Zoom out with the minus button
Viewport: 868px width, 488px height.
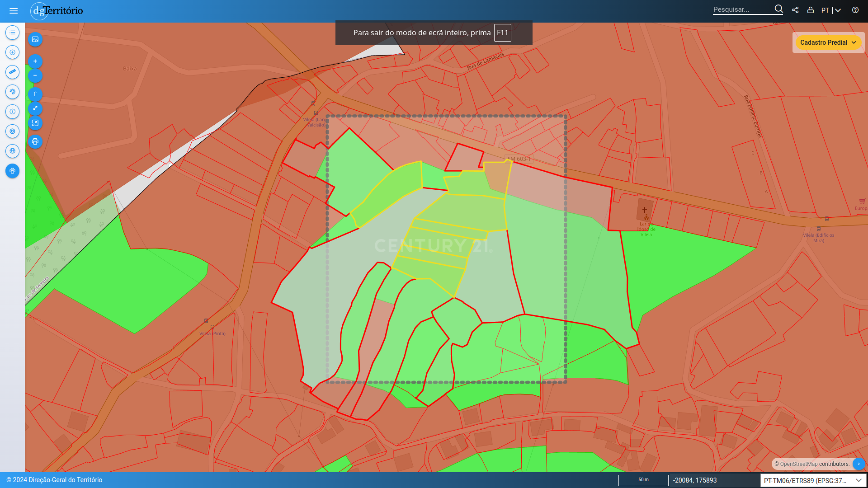click(35, 75)
